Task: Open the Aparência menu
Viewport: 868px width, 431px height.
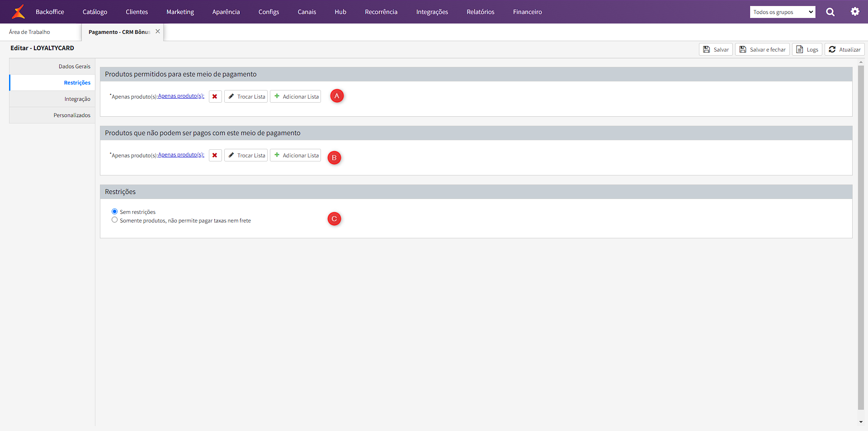Action: coord(226,12)
